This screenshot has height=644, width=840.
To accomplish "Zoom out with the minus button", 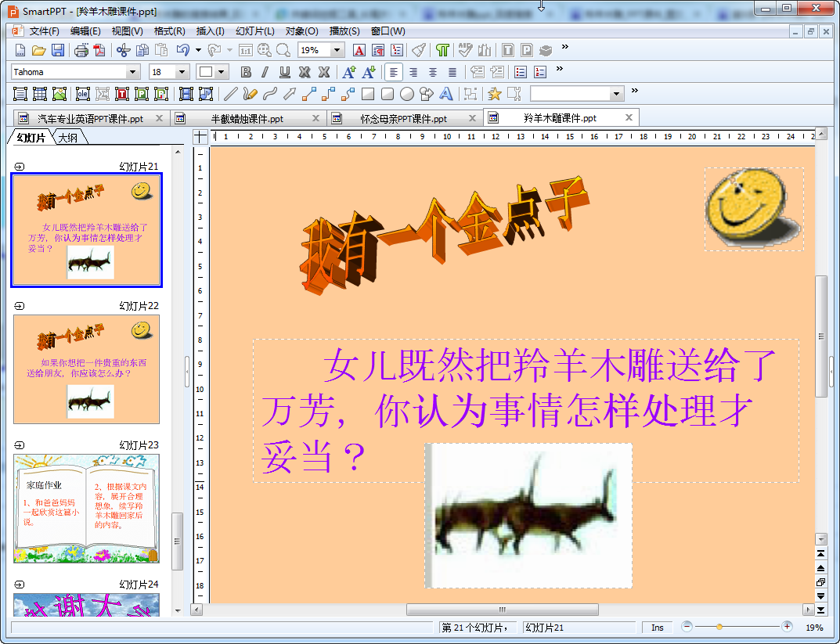I will click(x=687, y=626).
